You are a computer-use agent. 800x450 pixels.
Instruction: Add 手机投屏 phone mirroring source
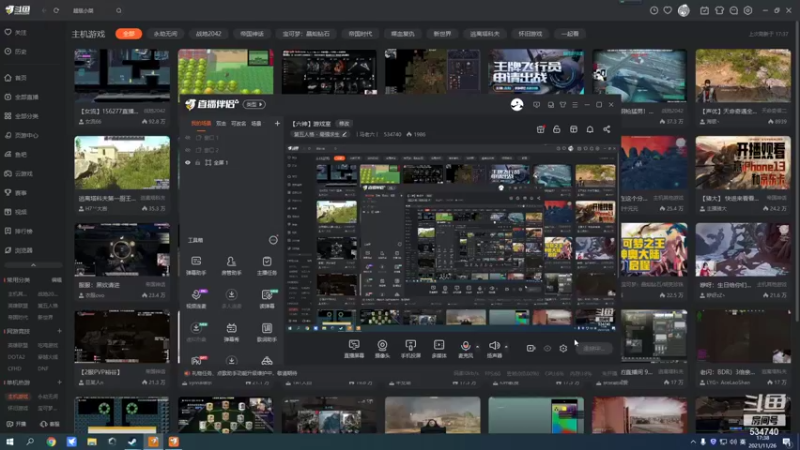410,348
